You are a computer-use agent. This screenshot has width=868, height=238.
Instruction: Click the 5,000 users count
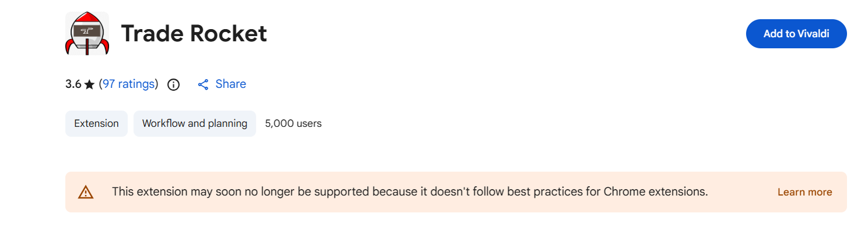(293, 123)
